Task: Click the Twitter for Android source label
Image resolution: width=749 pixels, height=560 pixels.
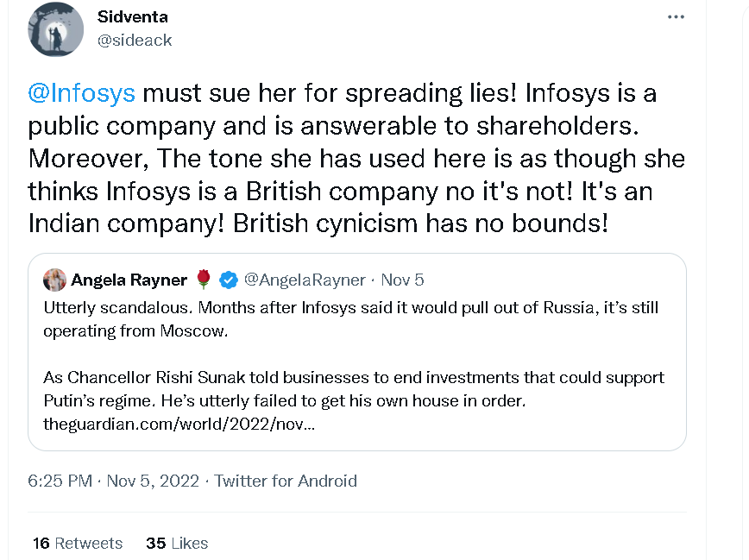Action: [x=286, y=481]
